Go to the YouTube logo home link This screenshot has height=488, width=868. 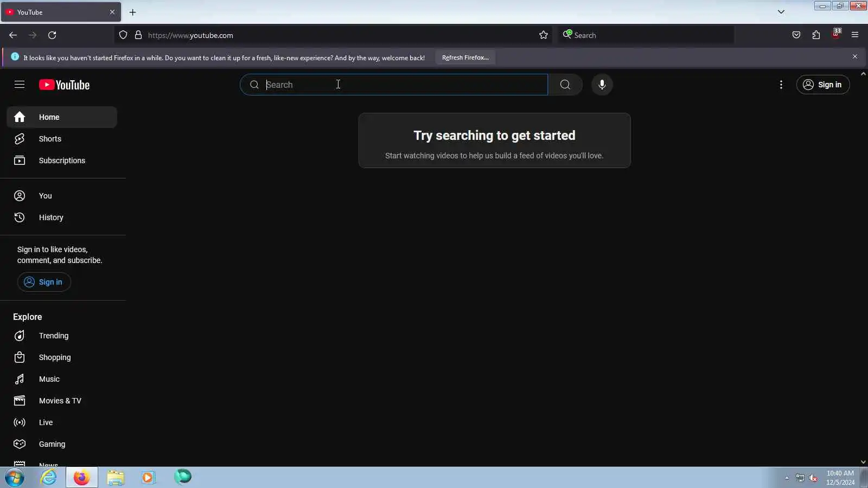coord(64,85)
